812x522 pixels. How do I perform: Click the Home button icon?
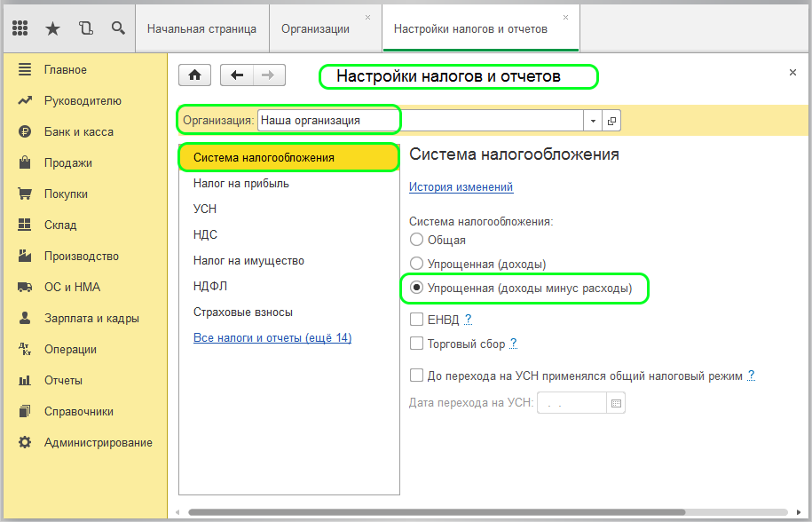click(x=194, y=75)
